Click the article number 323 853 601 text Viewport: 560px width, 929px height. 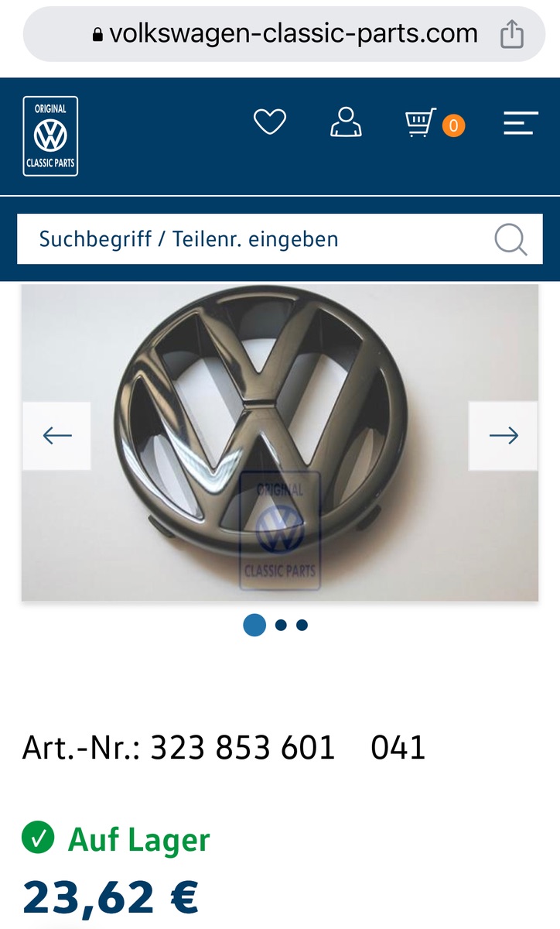pos(243,748)
